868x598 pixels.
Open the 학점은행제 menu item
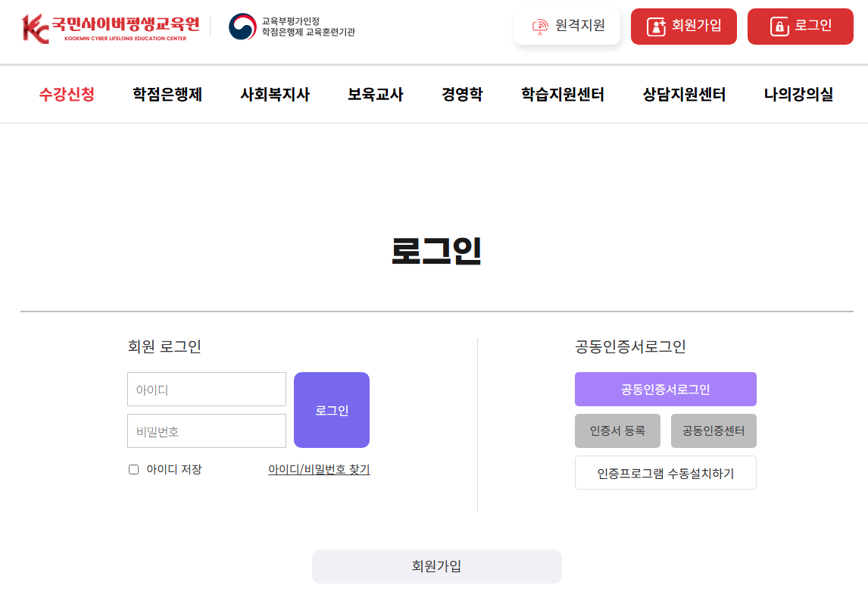[x=166, y=94]
